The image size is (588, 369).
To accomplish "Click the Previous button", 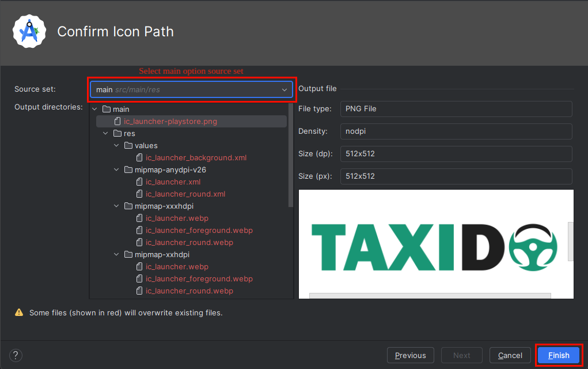I will click(x=410, y=355).
